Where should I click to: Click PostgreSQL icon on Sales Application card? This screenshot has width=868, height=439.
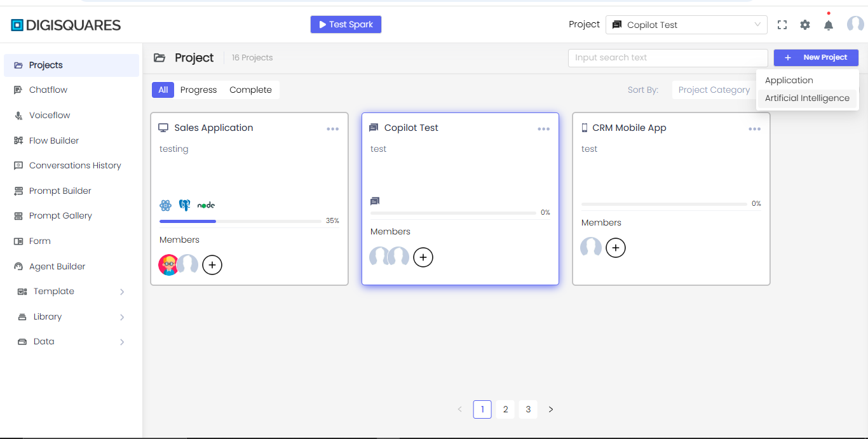coord(185,205)
